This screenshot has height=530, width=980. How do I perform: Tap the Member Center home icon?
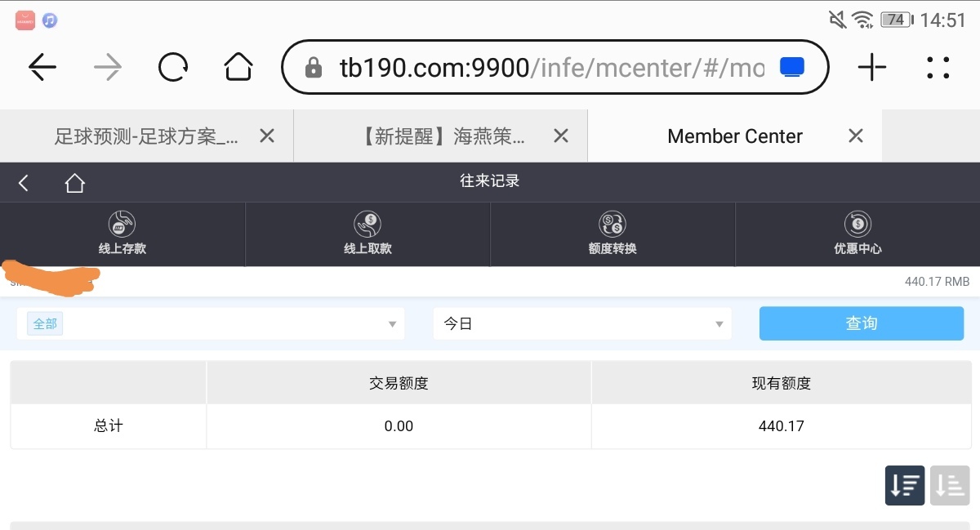75,183
